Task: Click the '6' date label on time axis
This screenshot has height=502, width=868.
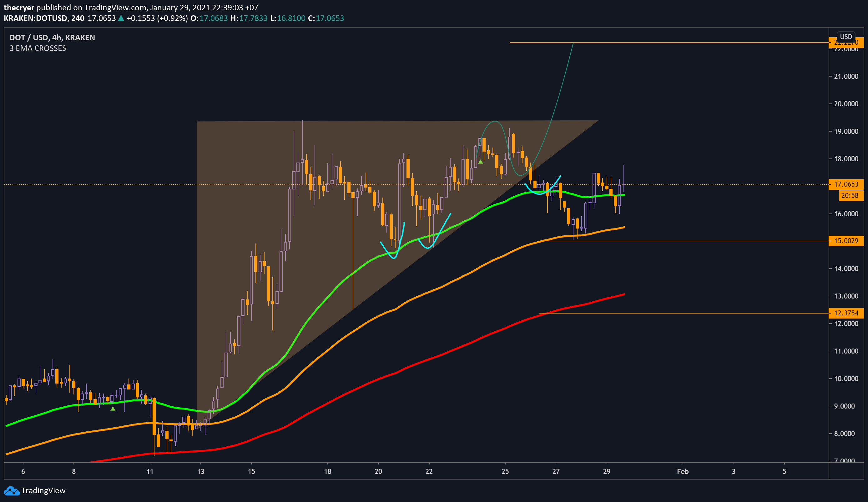Action: tap(23, 471)
